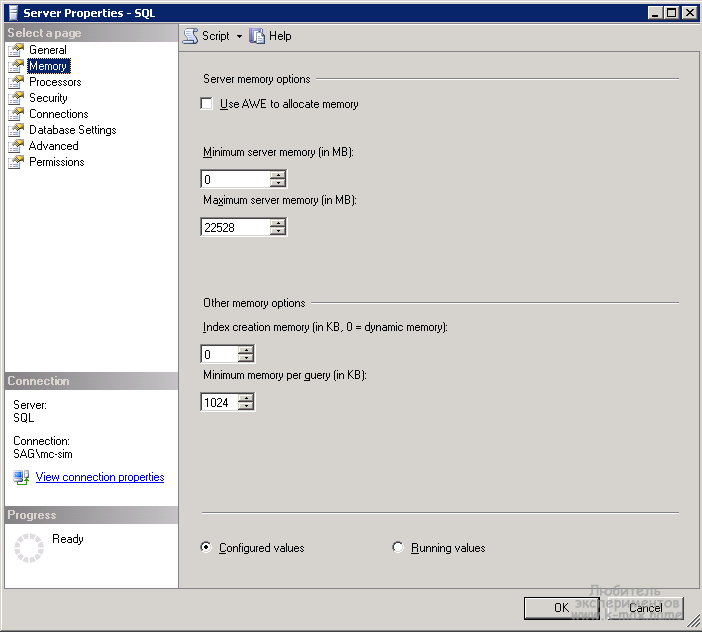Increase minimum server memory value

click(278, 175)
